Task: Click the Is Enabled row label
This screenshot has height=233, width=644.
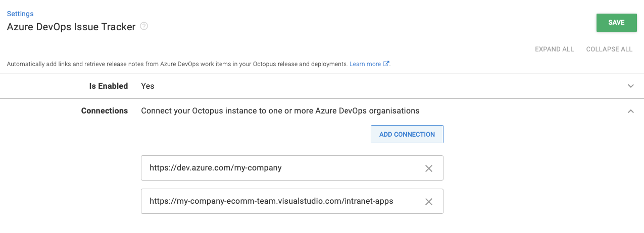Action: (108, 86)
